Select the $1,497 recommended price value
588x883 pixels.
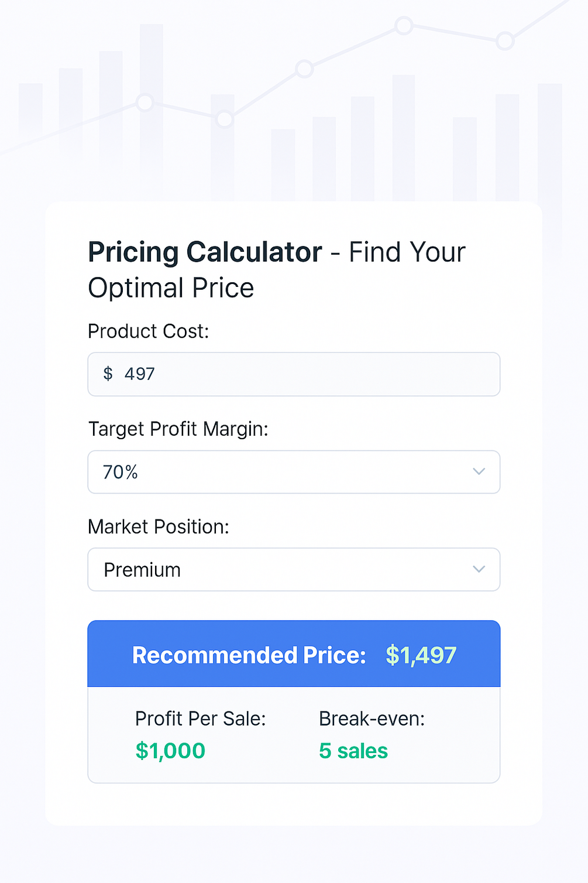click(x=421, y=655)
